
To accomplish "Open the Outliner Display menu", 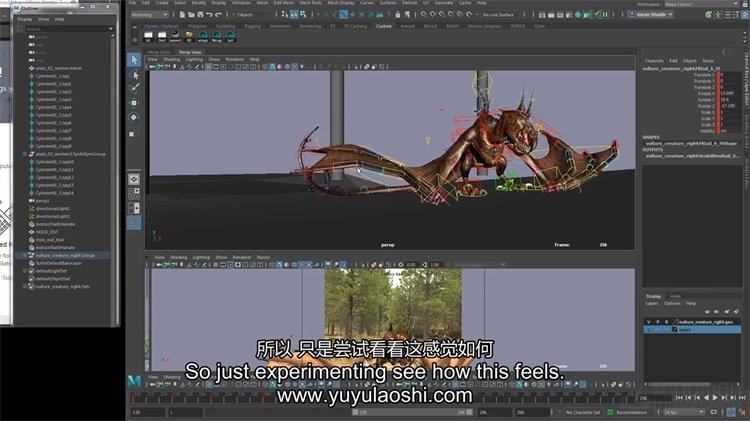I will (x=24, y=19).
